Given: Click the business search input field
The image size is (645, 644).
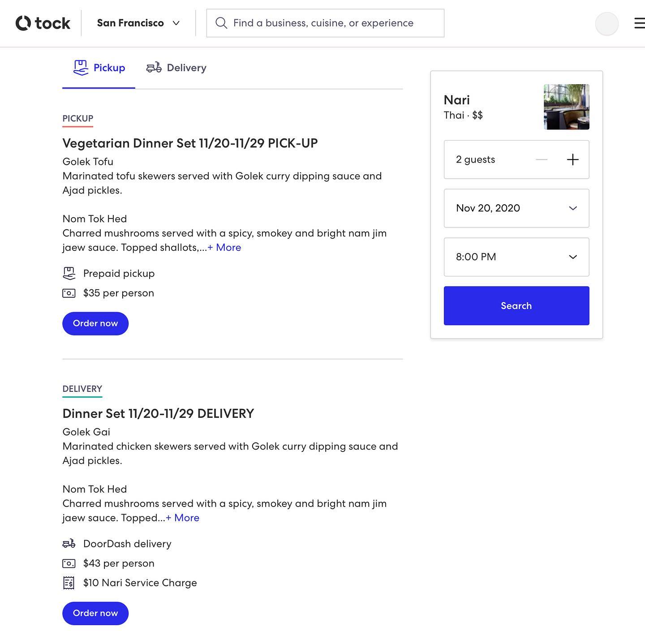Looking at the screenshot, I should (x=331, y=23).
